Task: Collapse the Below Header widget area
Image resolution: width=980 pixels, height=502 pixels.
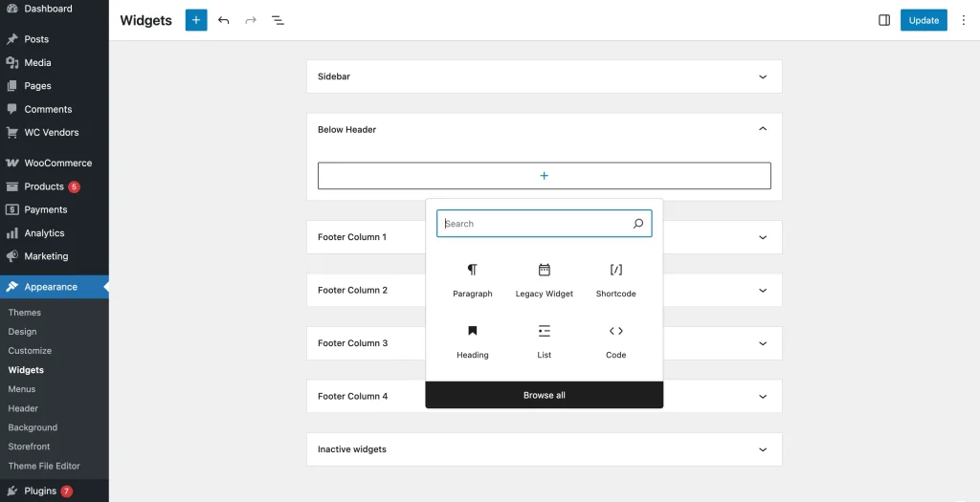Action: 763,129
